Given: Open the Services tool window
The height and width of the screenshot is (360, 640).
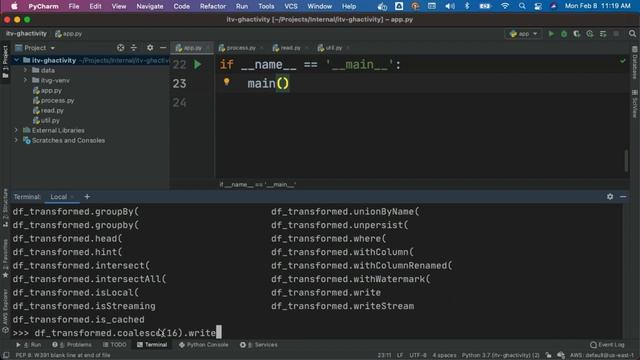Looking at the screenshot, I should 259,345.
